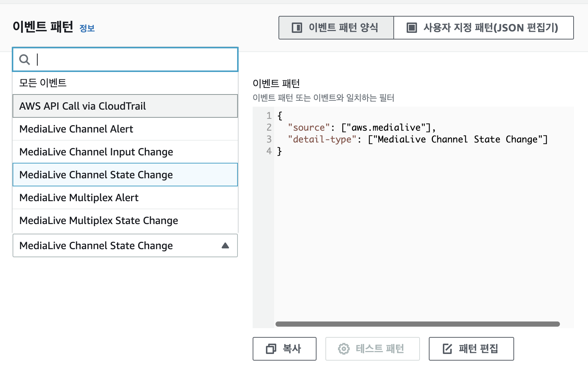Click the selected event type dropdown field
Viewport: 588px width, 375px height.
(125, 245)
